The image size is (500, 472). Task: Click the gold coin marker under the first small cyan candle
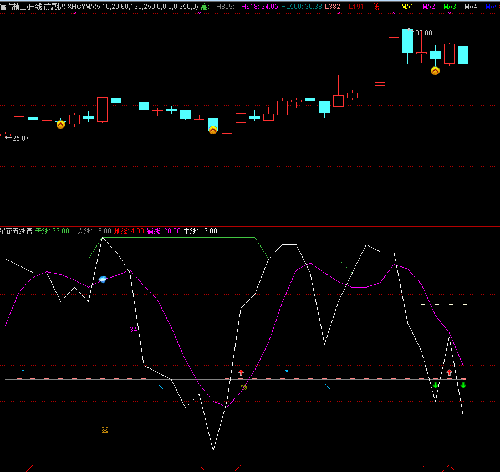tap(61, 125)
